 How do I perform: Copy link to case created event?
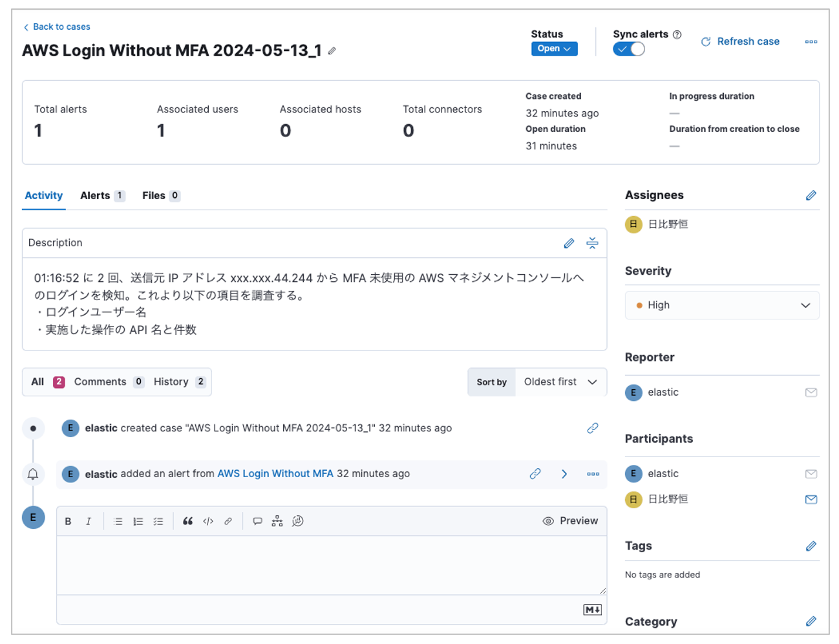pyautogui.click(x=593, y=428)
